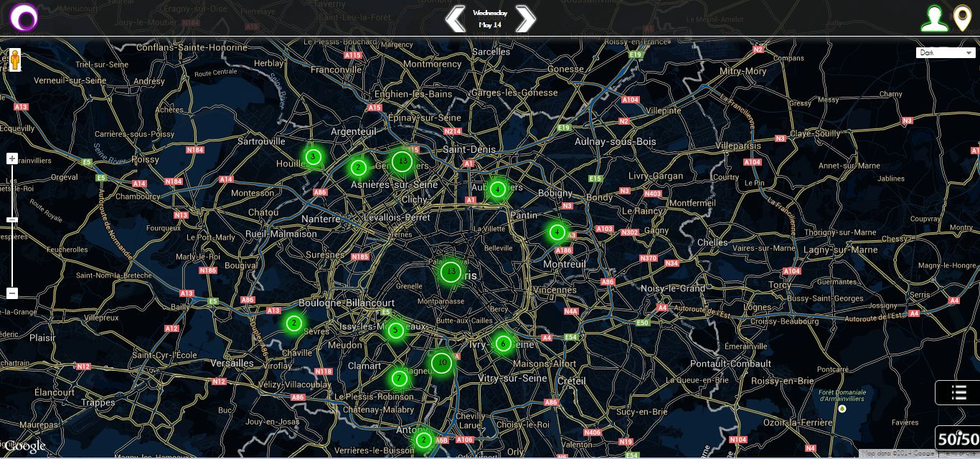Click the yellow location pin icon in the header

[x=963, y=19]
